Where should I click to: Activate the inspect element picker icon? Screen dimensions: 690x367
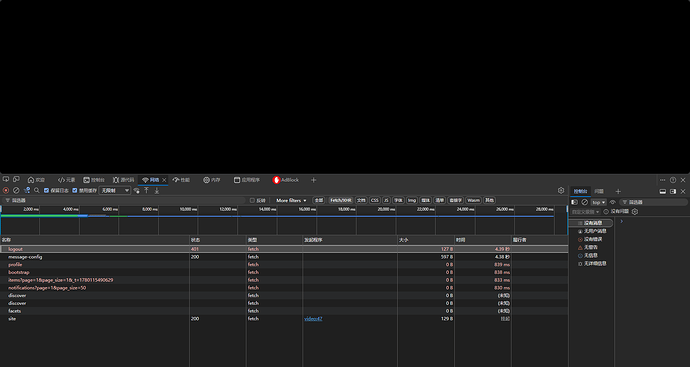tap(6, 180)
